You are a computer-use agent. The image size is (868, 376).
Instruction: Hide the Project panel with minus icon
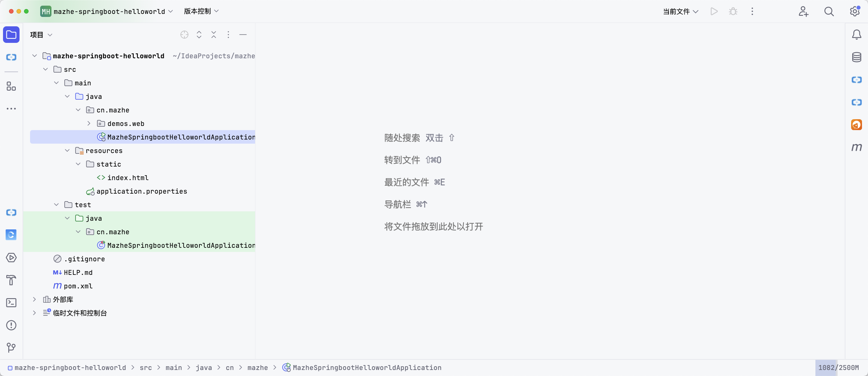[x=243, y=35]
